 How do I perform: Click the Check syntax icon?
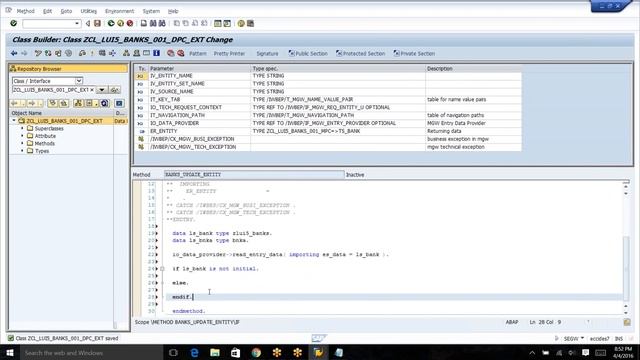[82, 53]
